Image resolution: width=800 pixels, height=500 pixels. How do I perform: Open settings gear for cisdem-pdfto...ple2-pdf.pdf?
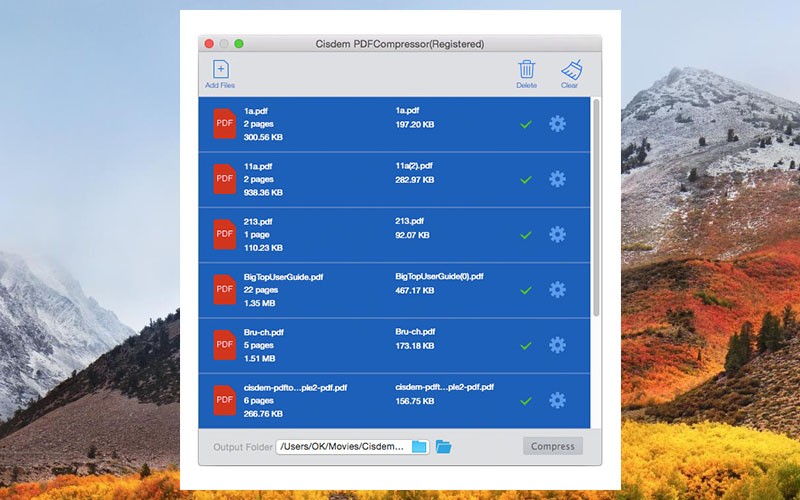(x=557, y=401)
